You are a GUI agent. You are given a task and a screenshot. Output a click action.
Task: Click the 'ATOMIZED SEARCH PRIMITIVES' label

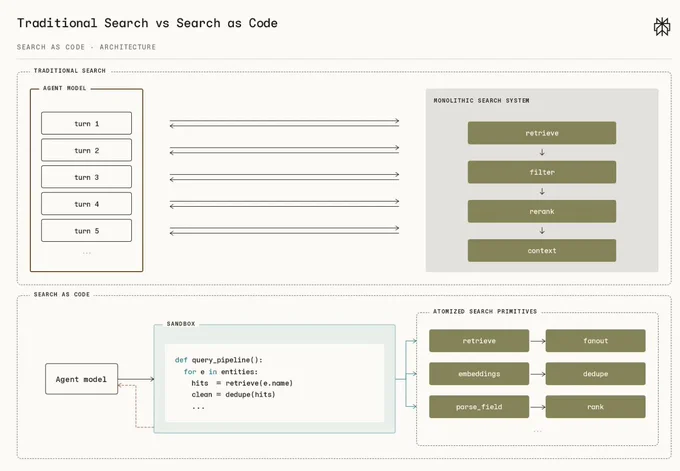(485, 311)
